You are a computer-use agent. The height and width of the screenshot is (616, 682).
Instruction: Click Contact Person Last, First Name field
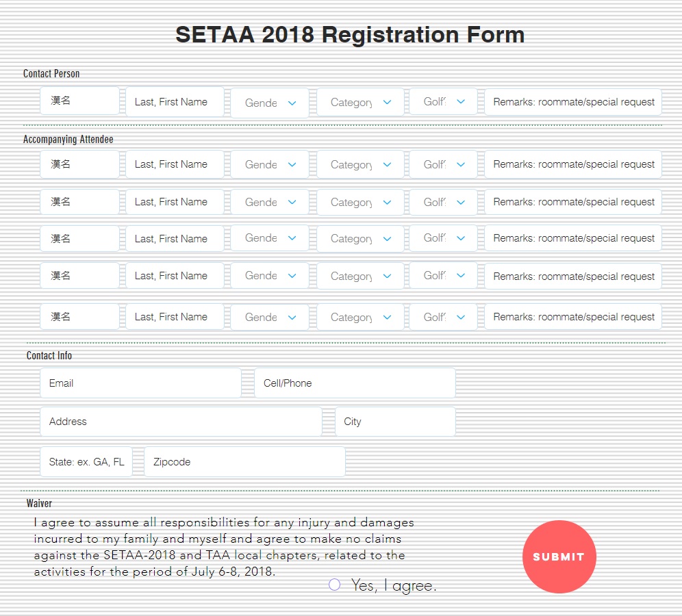[175, 102]
